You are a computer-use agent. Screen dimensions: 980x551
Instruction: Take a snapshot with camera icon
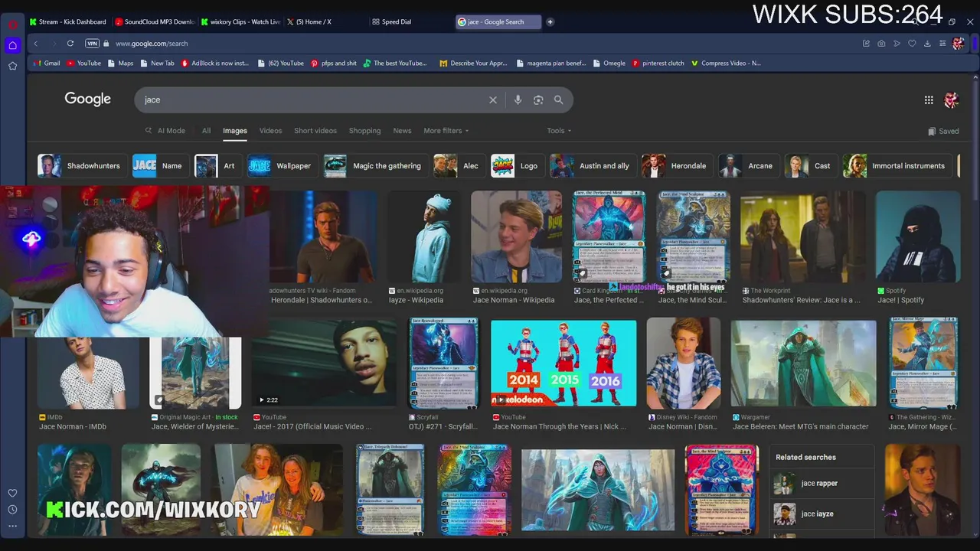(881, 44)
